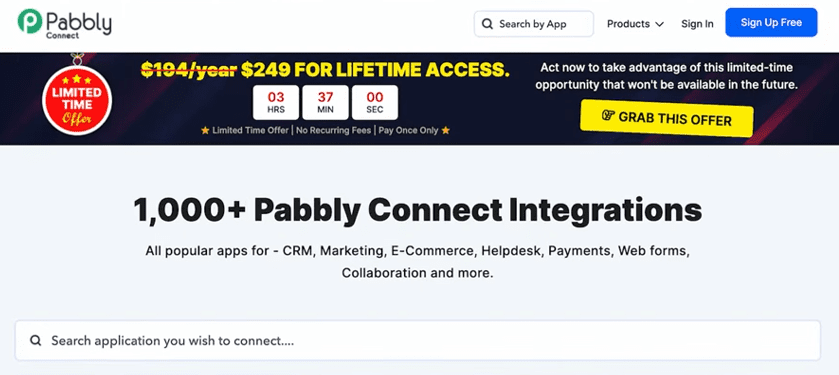Click the 00 SEC countdown box

[x=375, y=103]
